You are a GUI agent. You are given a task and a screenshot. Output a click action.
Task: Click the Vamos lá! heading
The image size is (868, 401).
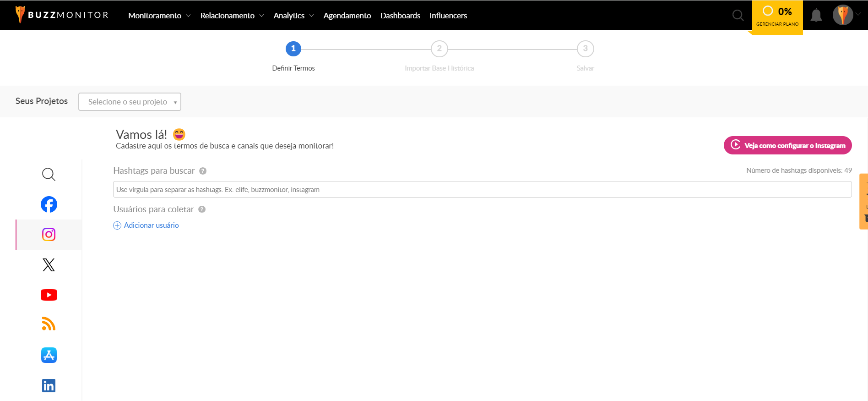pos(141,134)
